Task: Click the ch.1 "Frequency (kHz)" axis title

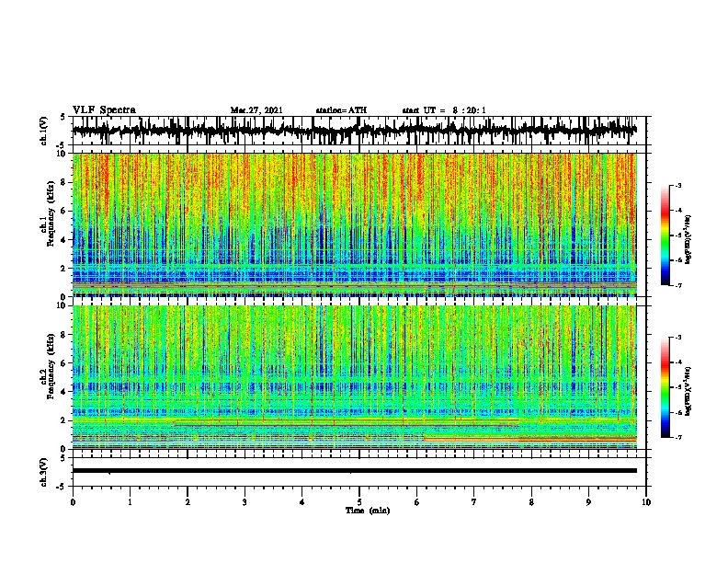Action: pos(51,213)
